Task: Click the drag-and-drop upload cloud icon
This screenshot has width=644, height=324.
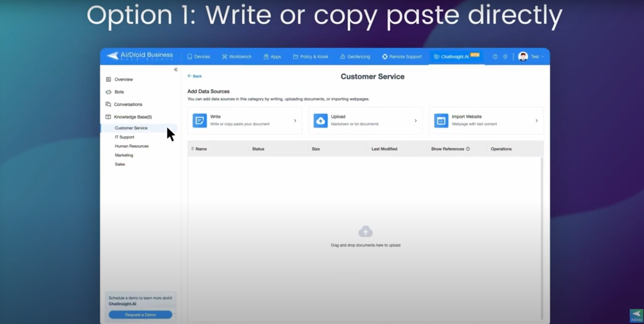Action: [365, 232]
